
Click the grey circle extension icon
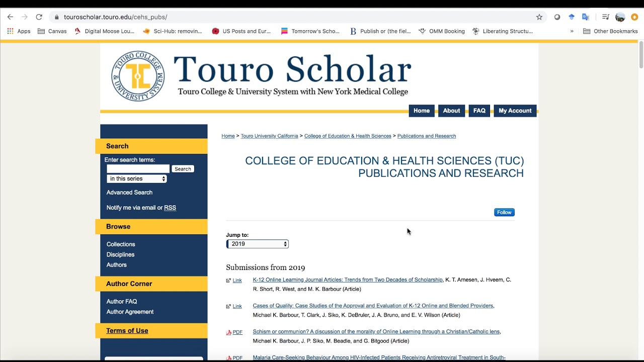point(557,17)
